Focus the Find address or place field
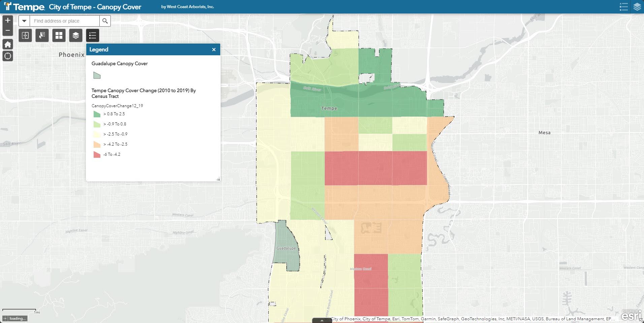644x323 pixels. click(65, 21)
